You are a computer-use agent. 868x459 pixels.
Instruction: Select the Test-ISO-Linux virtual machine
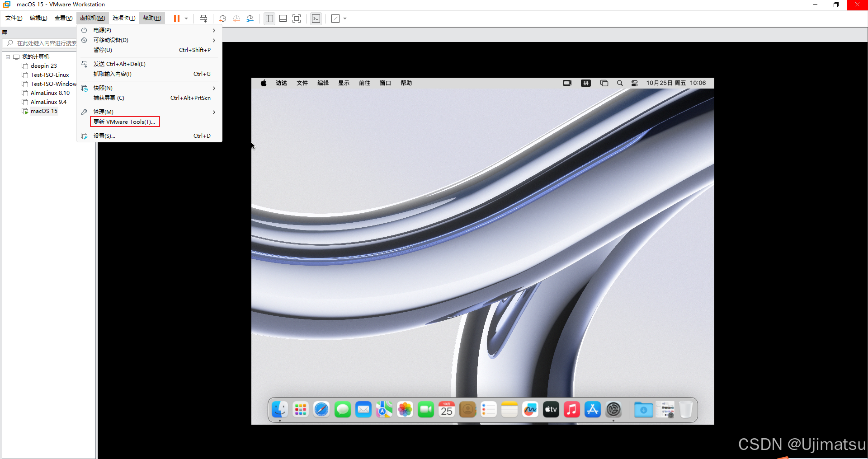[50, 75]
